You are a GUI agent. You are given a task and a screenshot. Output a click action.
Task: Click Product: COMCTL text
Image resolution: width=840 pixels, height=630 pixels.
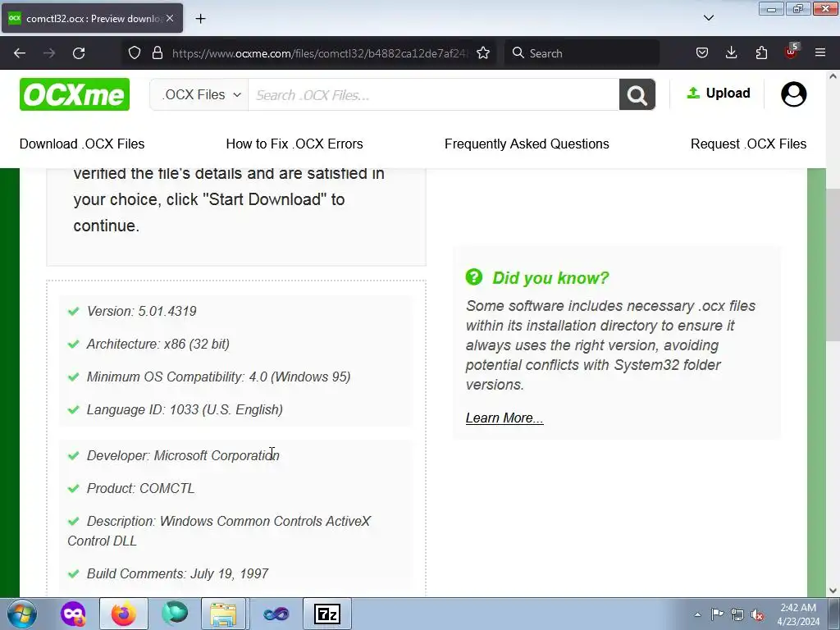point(140,488)
